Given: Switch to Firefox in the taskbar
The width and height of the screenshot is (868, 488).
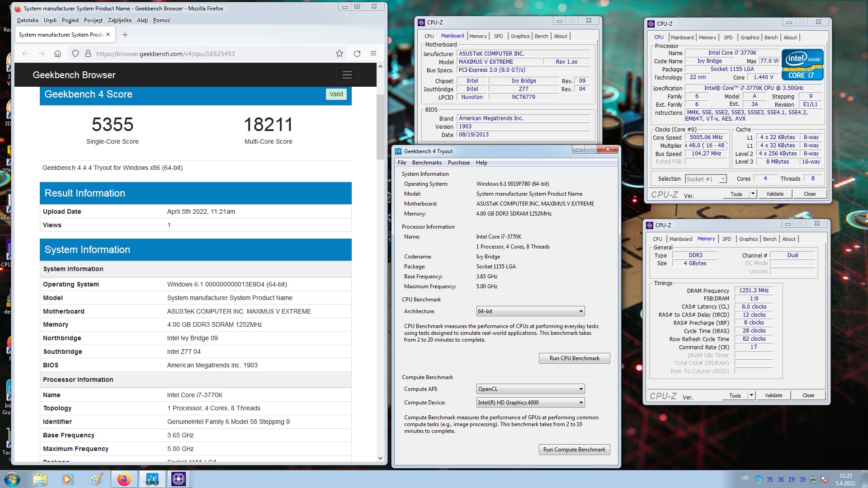Looking at the screenshot, I should coord(124,479).
